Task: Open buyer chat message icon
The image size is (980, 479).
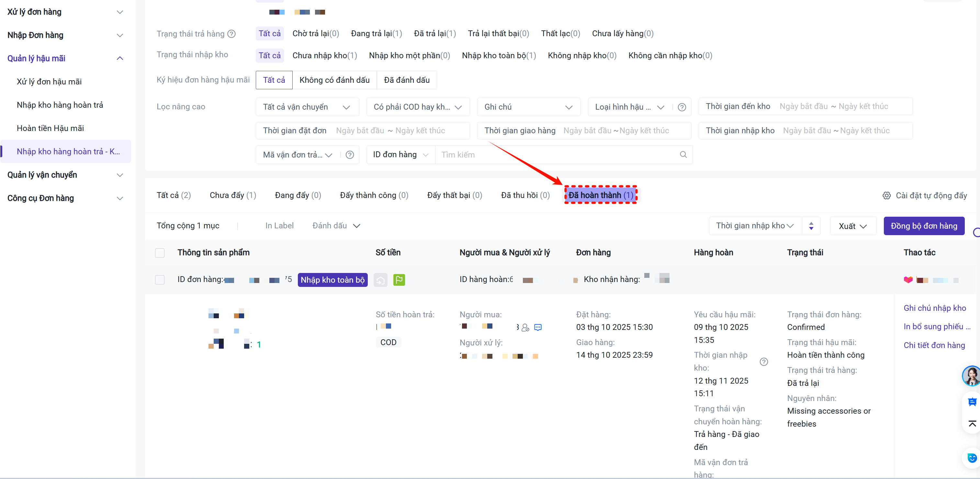Action: 537,327
